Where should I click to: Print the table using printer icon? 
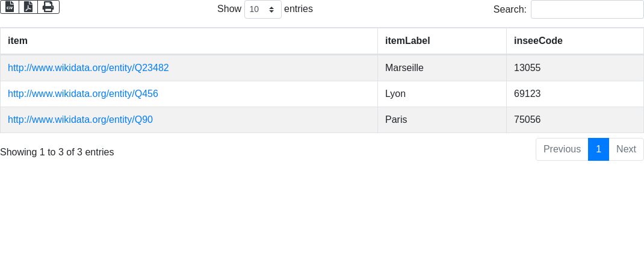[48, 7]
